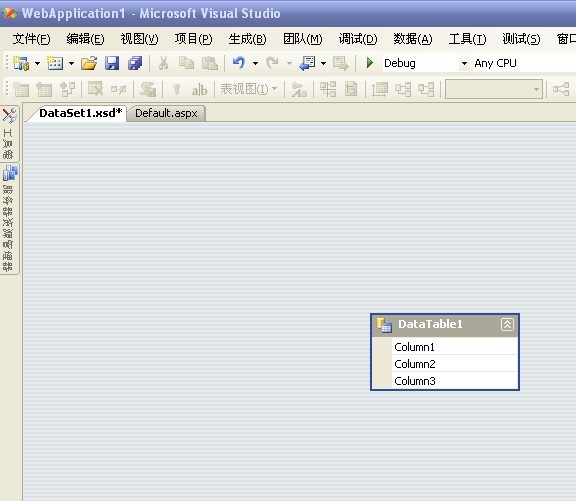Open the New Project dropdown arrow
The image size is (576, 501).
(x=37, y=64)
